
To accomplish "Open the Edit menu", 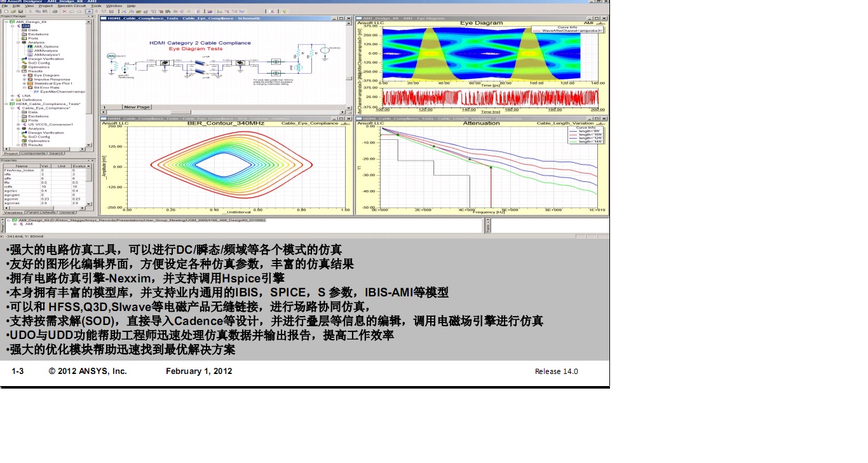I will coord(17,6).
